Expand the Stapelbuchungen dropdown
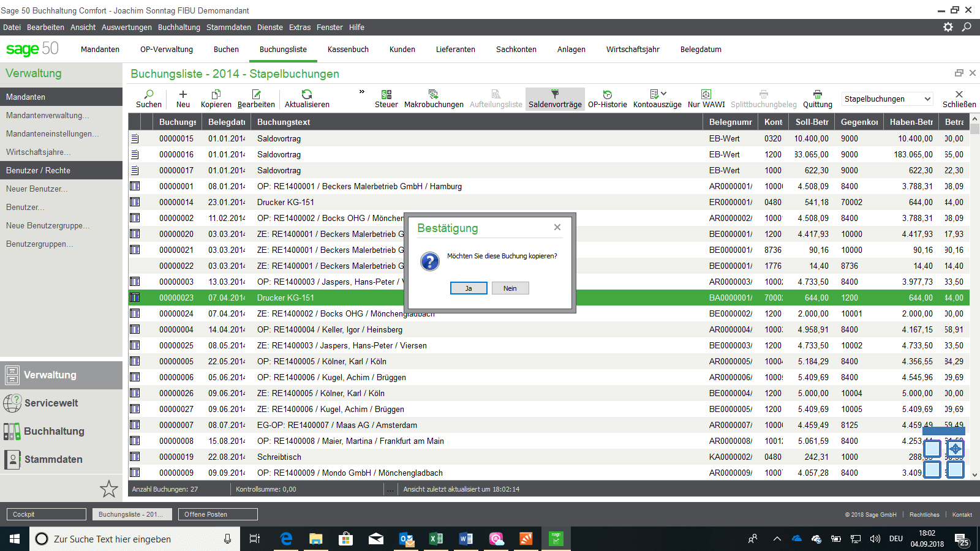Screen dimensions: 980x551 point(927,99)
